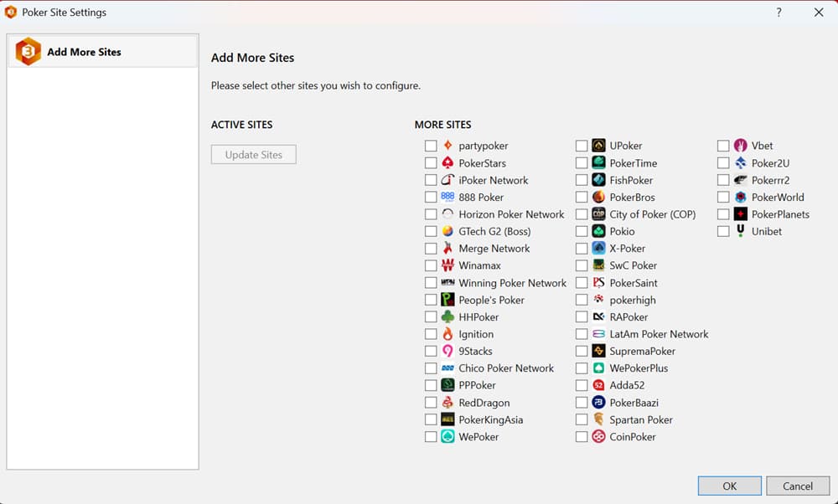Enable the WePokerPlus checkbox
The height and width of the screenshot is (504, 838).
coord(582,368)
